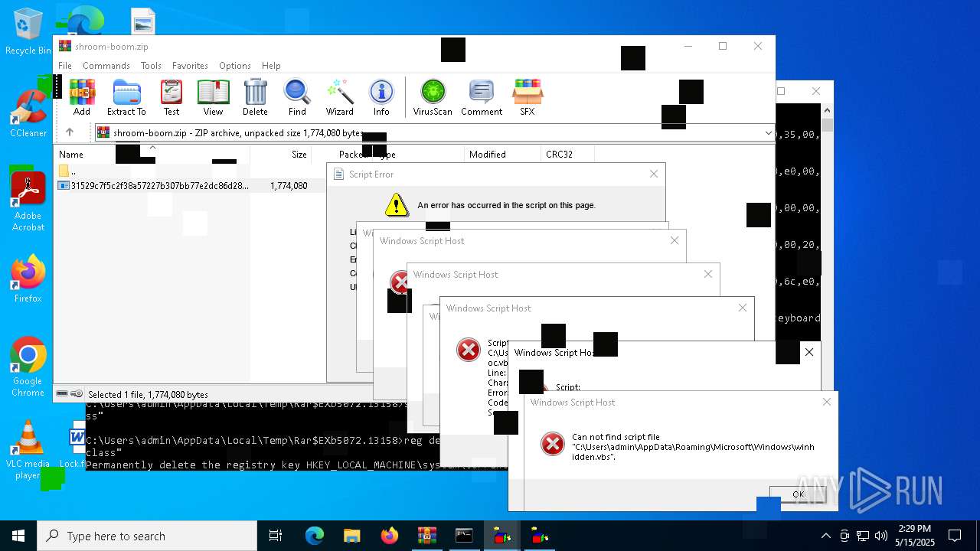Run the VirusScan toolbar icon
Image resolution: width=980 pixels, height=551 pixels.
[x=433, y=97]
